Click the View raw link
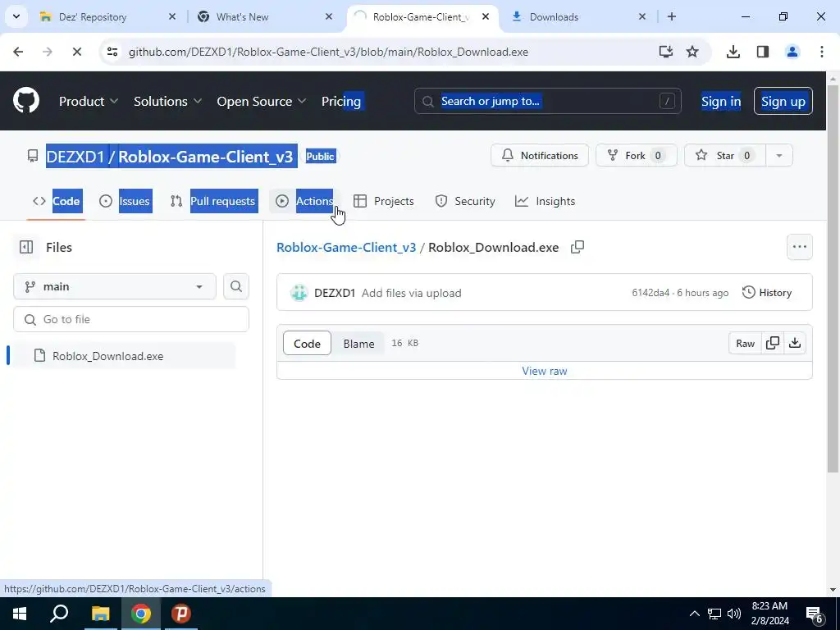840x630 pixels. coord(545,371)
